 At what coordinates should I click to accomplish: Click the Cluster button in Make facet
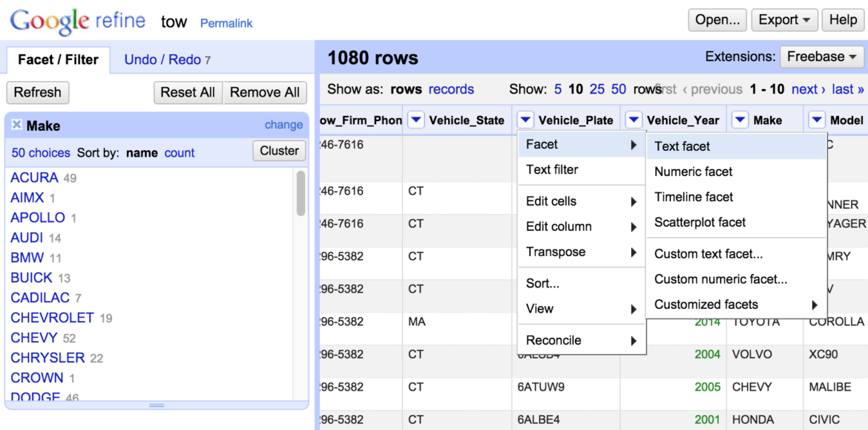tap(279, 151)
